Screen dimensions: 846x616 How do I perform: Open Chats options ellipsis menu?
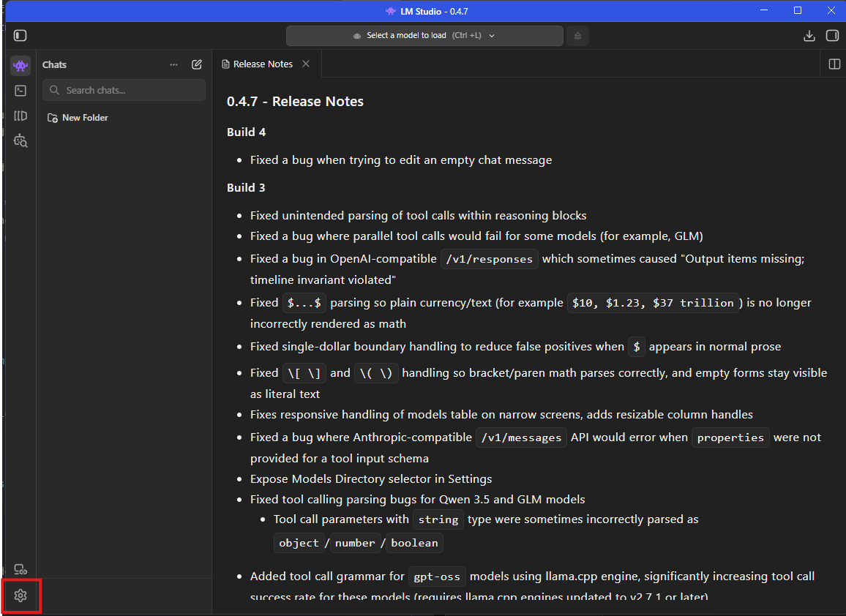point(173,64)
